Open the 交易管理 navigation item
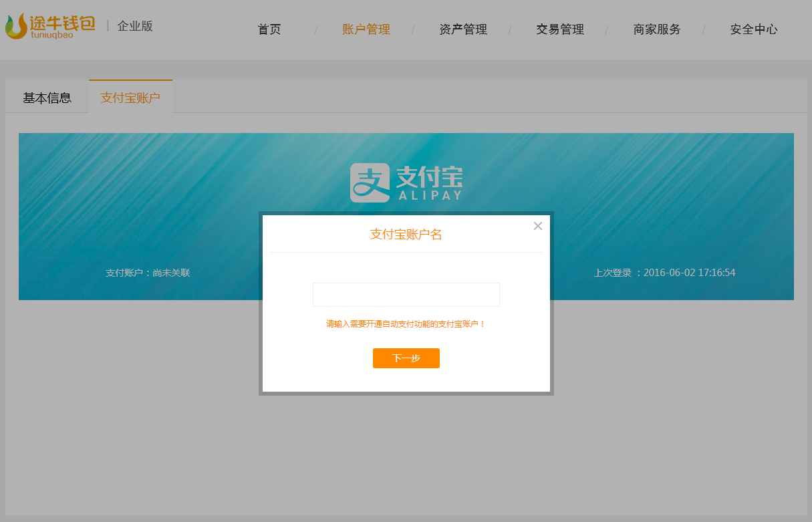This screenshot has height=522, width=812. point(560,29)
